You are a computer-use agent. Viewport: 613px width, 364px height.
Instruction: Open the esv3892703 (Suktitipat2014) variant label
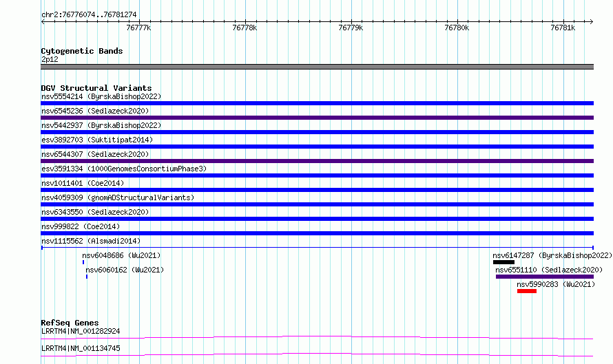pyautogui.click(x=97, y=140)
